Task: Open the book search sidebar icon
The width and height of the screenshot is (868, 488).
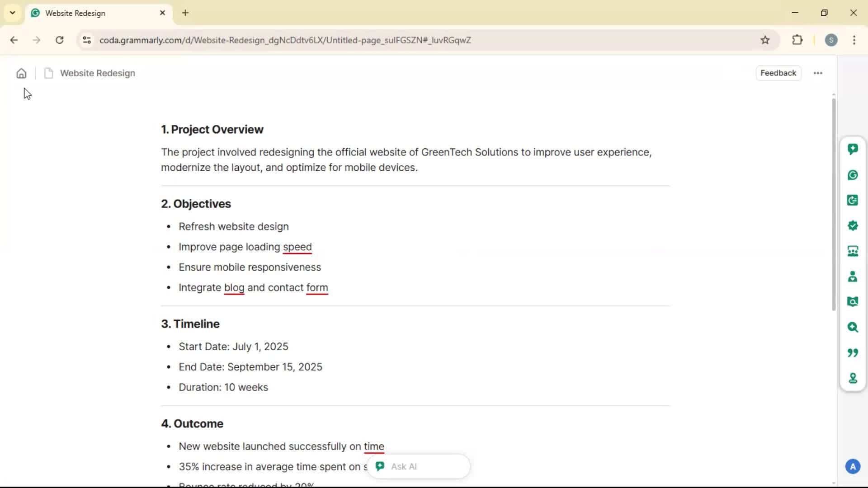Action: point(853,302)
